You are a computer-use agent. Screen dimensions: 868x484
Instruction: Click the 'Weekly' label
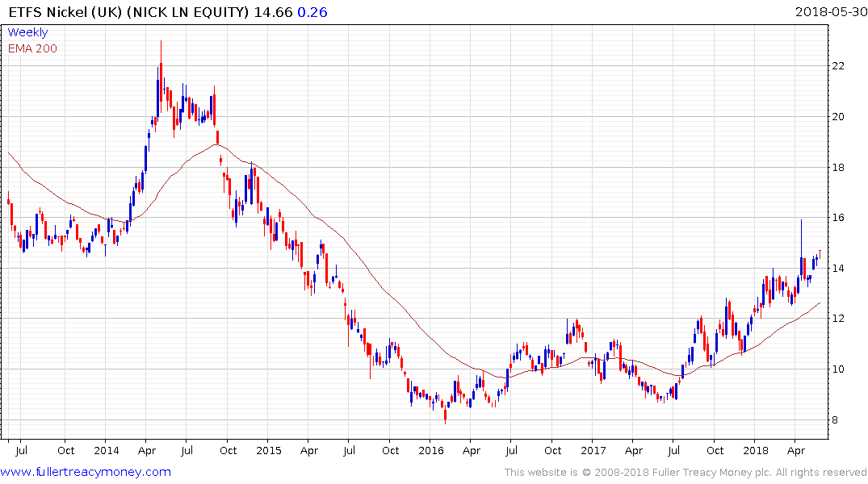[27, 32]
